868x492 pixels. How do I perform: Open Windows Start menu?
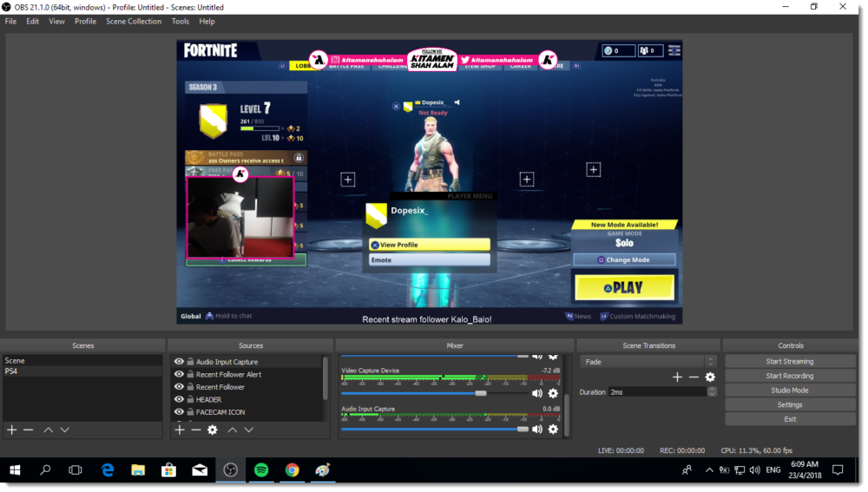[15, 470]
